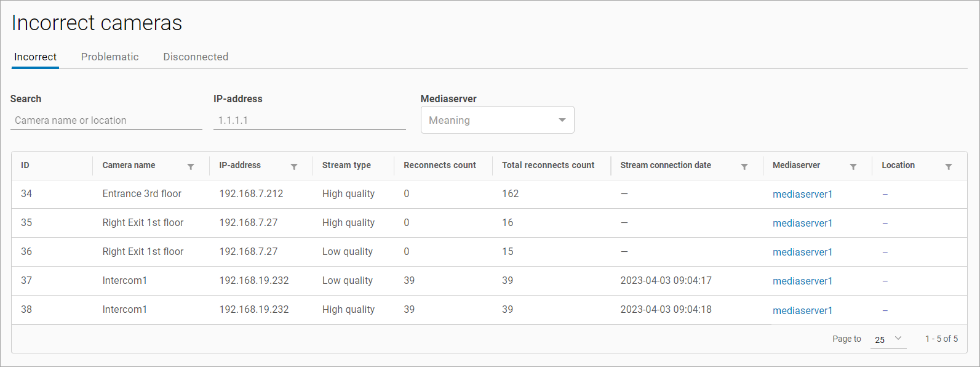Click the Total reconnects count column header
This screenshot has height=367, width=980.
[548, 166]
